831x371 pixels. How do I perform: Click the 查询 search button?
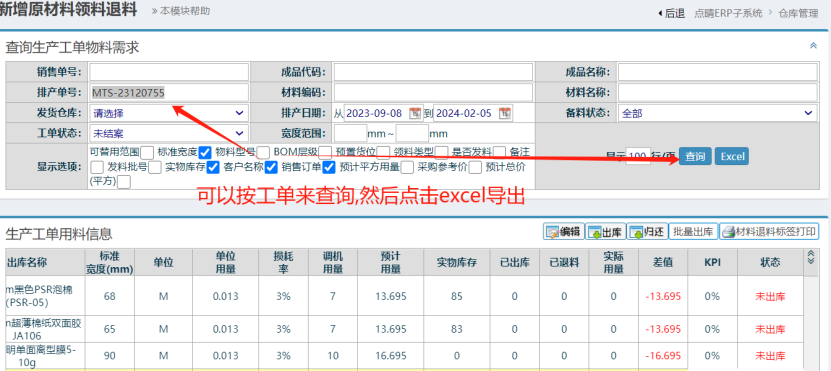pyautogui.click(x=695, y=156)
